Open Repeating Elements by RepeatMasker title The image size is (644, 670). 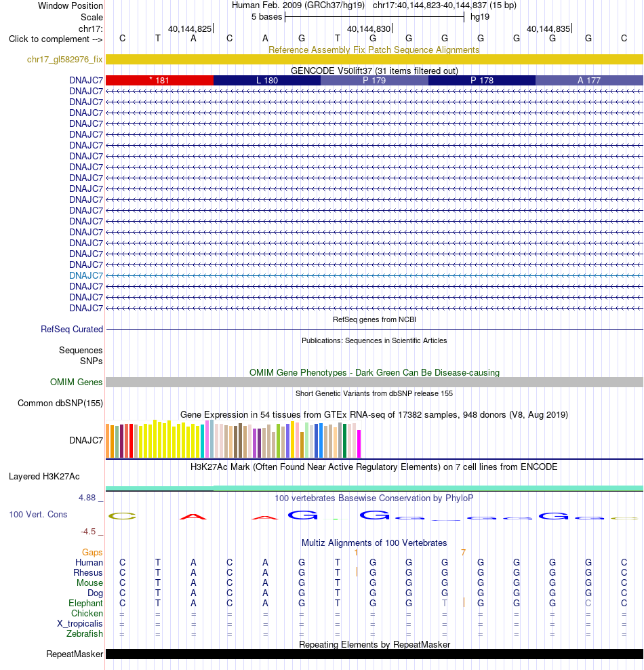point(374,644)
